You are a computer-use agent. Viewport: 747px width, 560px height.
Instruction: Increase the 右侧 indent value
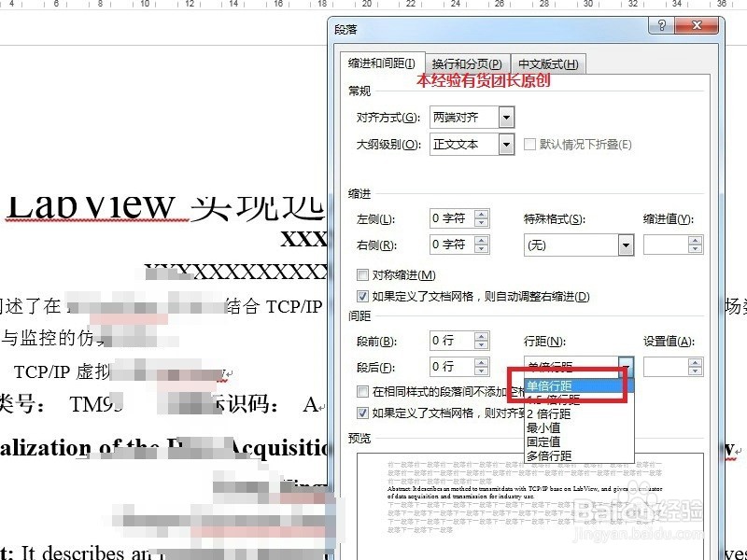point(482,241)
